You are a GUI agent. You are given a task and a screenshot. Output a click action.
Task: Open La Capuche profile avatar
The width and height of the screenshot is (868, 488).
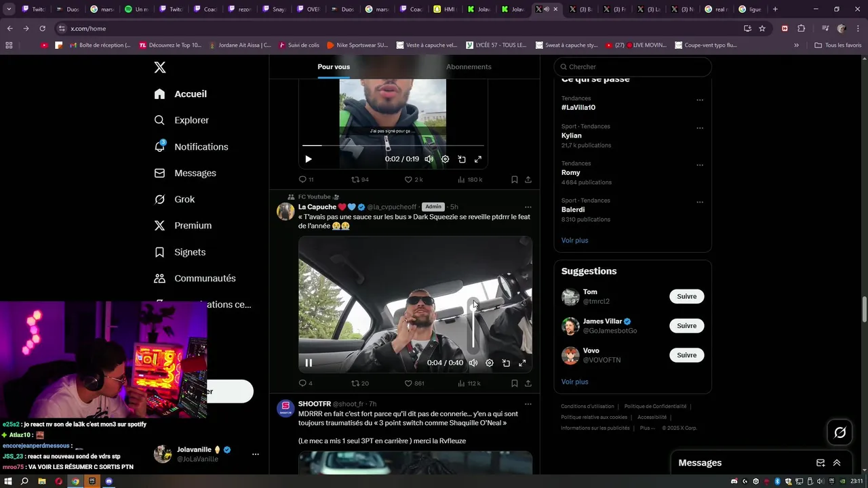click(285, 211)
